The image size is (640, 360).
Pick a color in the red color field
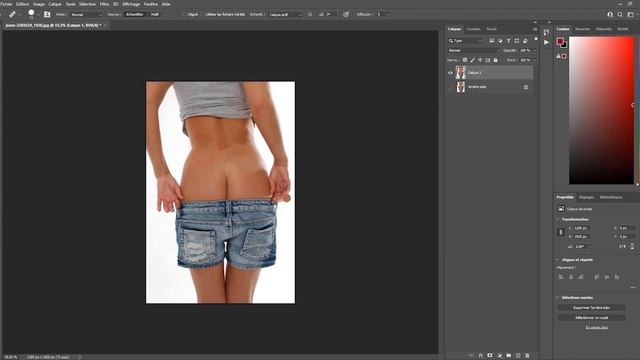(601, 110)
